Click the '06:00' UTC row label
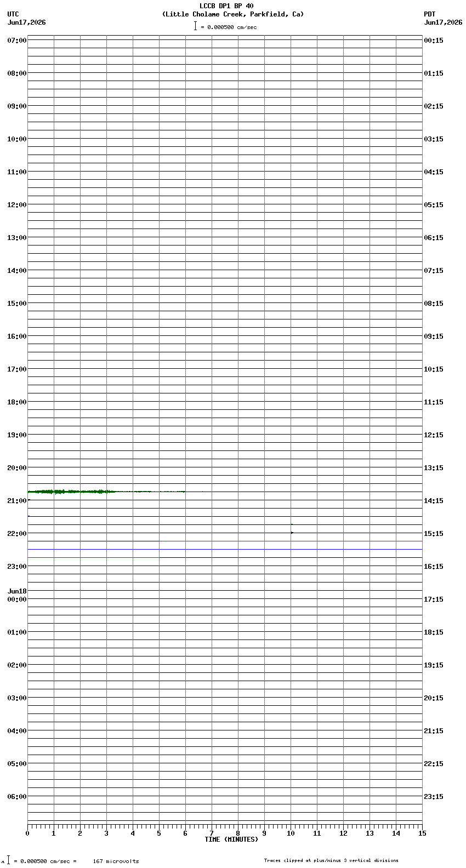The image size is (466, 868). click(17, 797)
